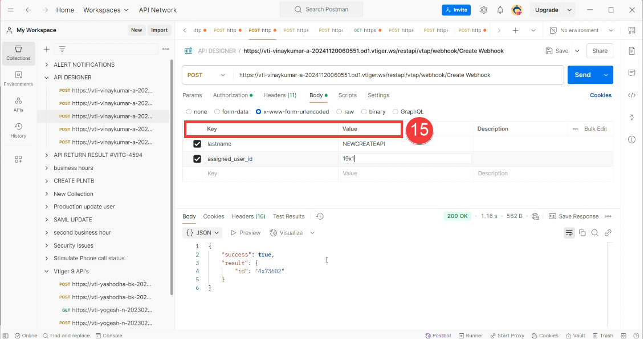644x339 pixels.
Task: Open the settings gear icon
Action: [484, 10]
